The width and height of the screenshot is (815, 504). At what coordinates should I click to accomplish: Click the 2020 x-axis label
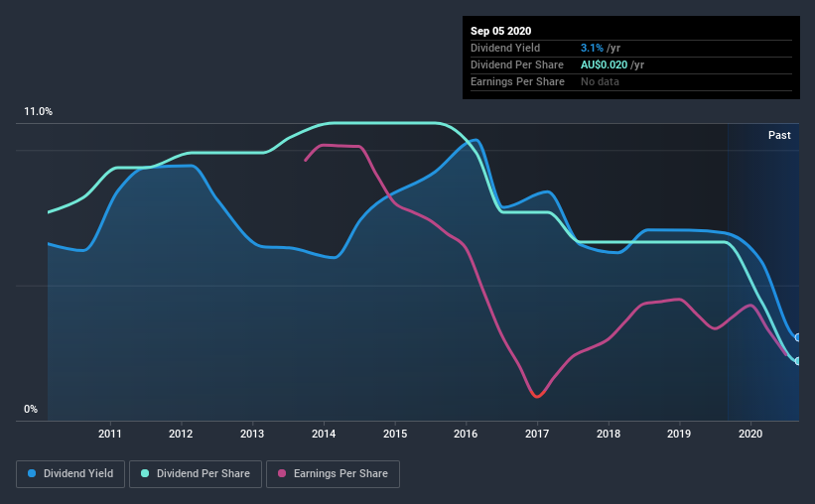click(x=750, y=434)
